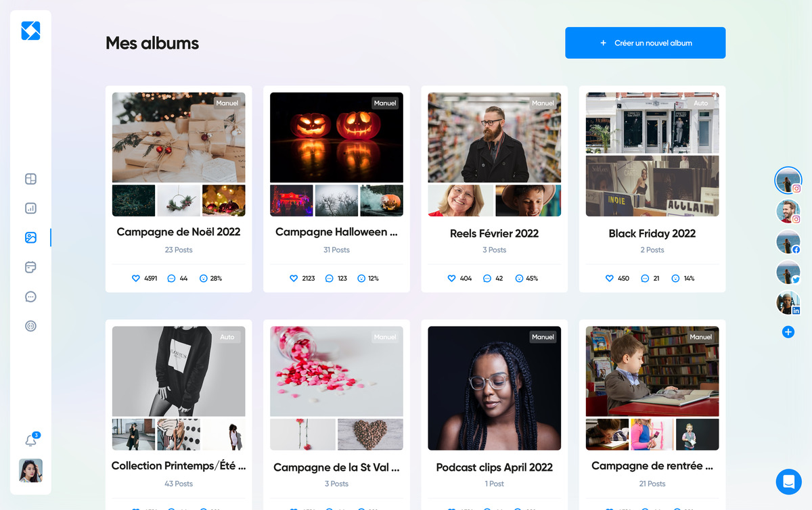Switch to the Twitter account avatar

click(x=788, y=272)
